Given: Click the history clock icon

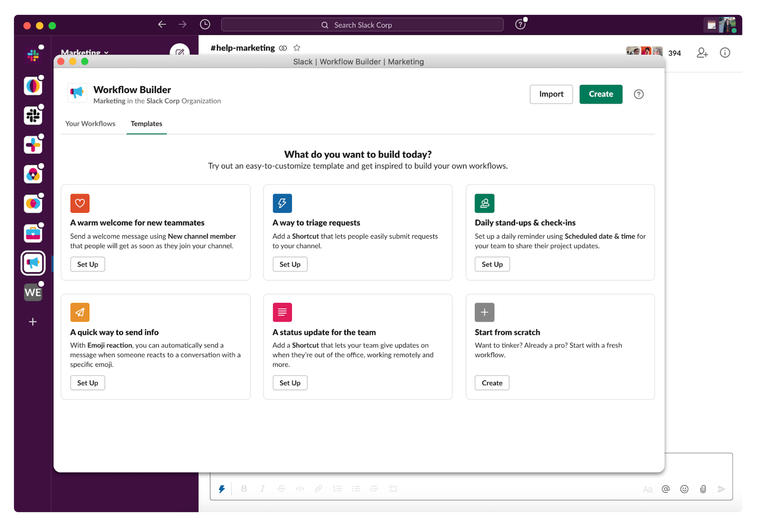Looking at the screenshot, I should [205, 25].
